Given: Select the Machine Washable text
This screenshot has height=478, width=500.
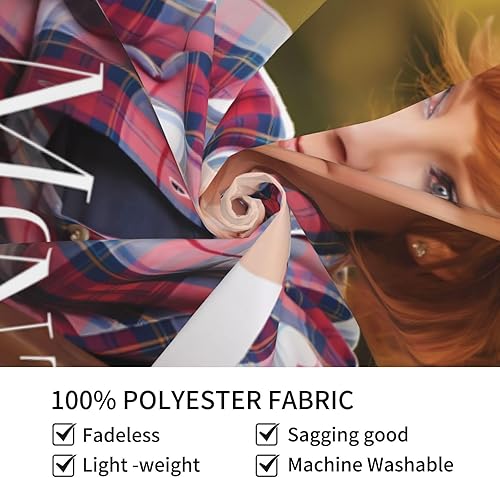Looking at the screenshot, I should click(x=371, y=465).
